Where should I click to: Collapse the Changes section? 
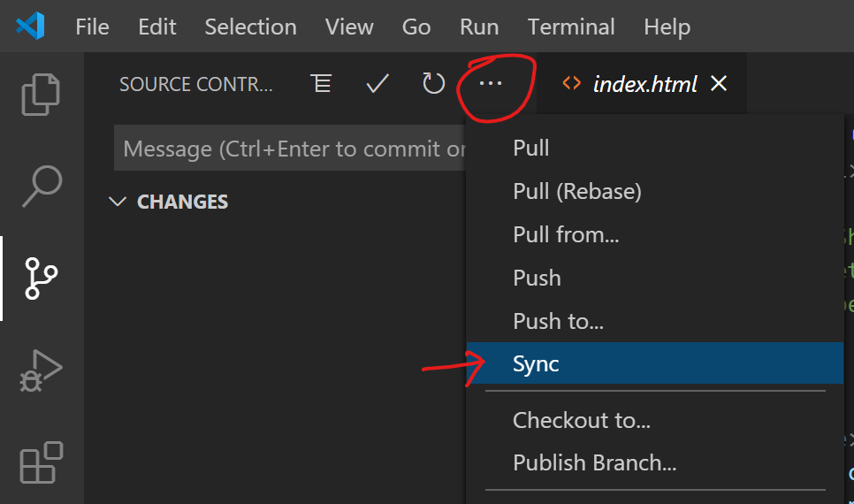point(117,202)
